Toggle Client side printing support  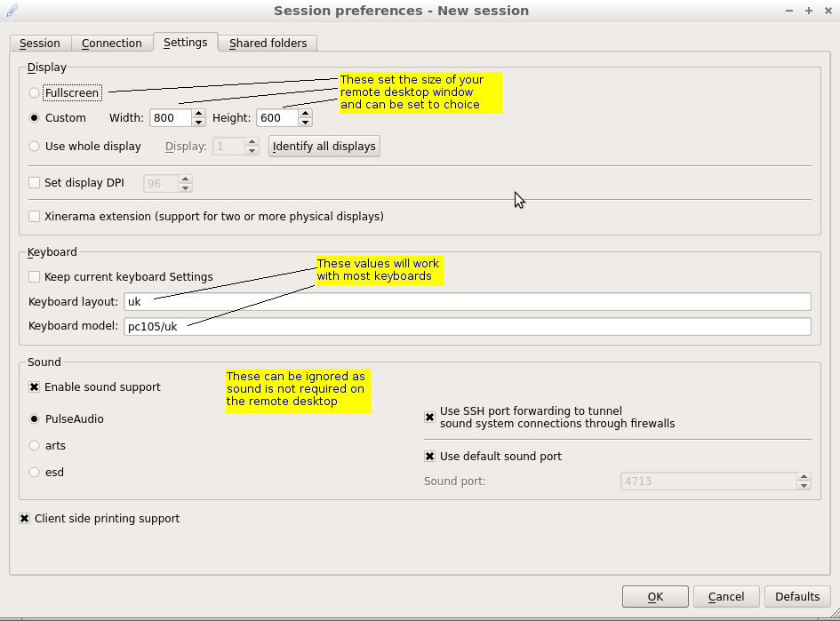(x=25, y=519)
